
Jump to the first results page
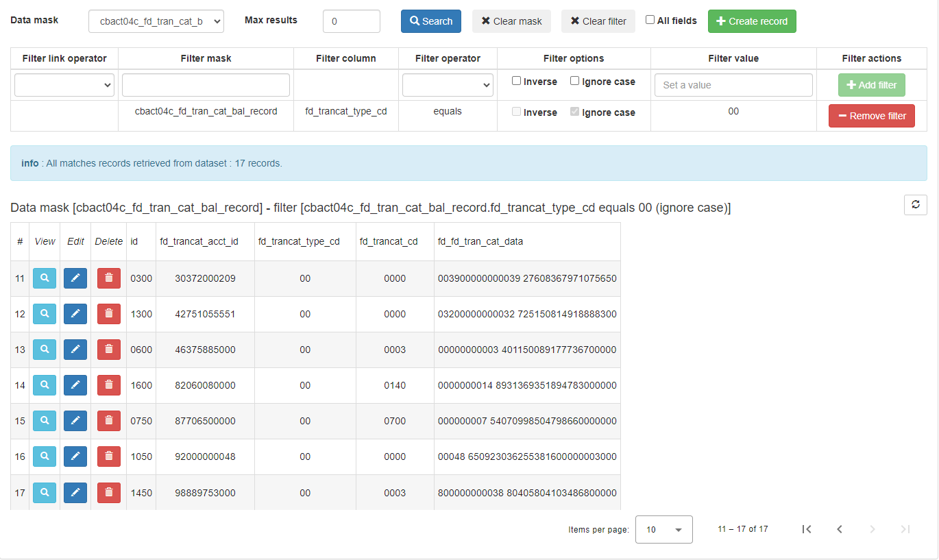tap(807, 528)
